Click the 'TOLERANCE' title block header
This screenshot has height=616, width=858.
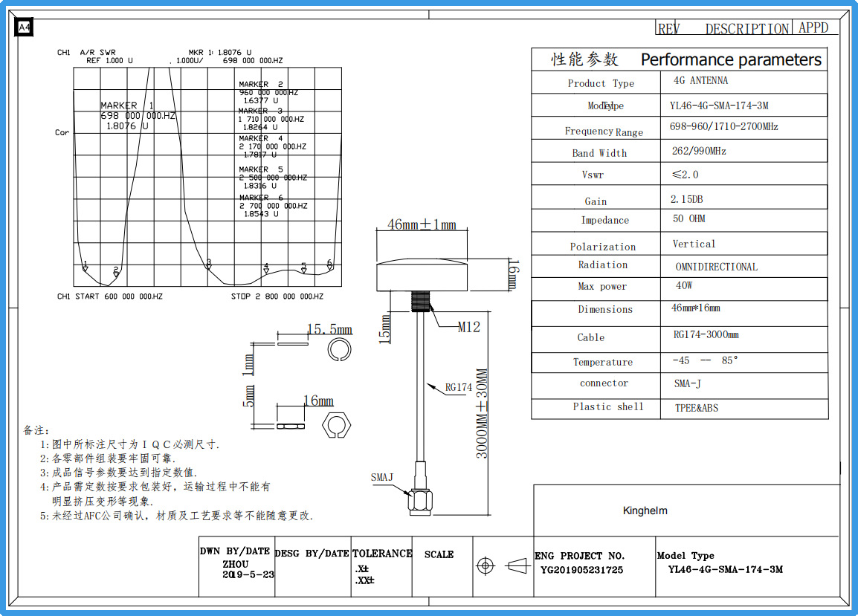click(x=382, y=554)
